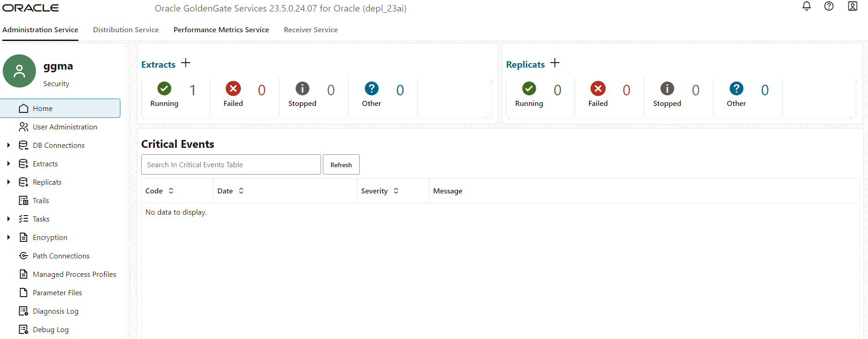Open Trails page from sidebar
Screen dimensions: 868x339
(41, 200)
